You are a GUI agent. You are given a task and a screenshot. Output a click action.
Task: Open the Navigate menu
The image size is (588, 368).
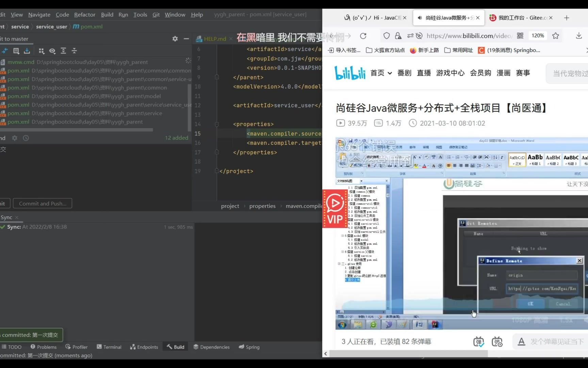click(x=39, y=15)
